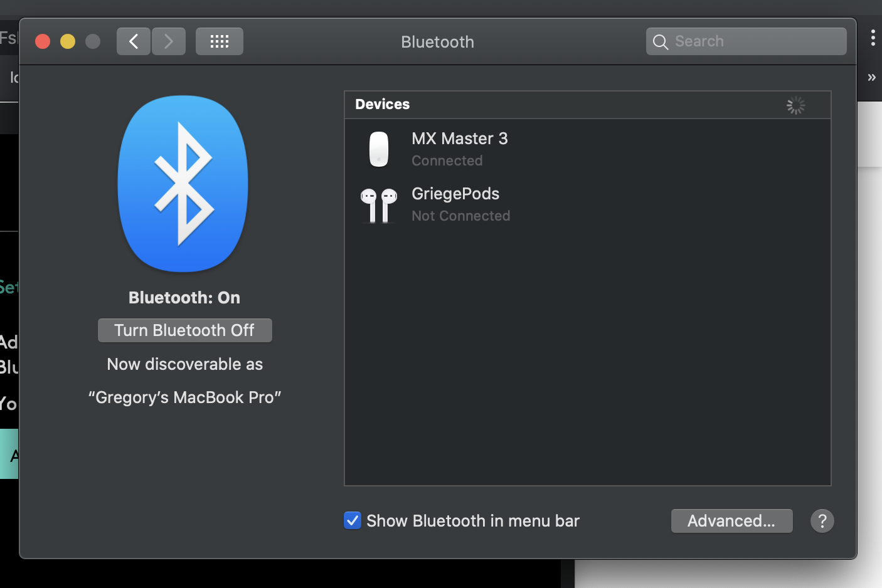Go back with the left chevron

(x=134, y=41)
